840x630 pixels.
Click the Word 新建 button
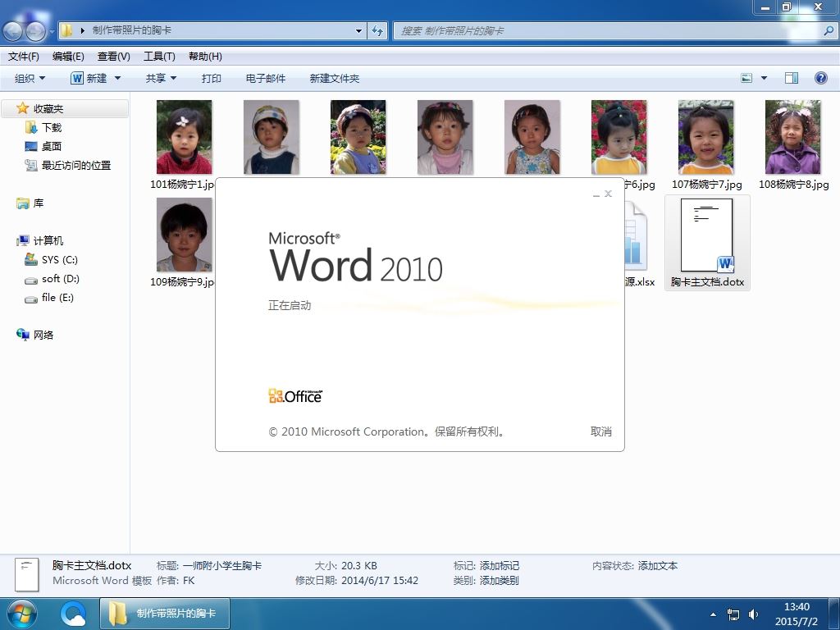click(89, 78)
